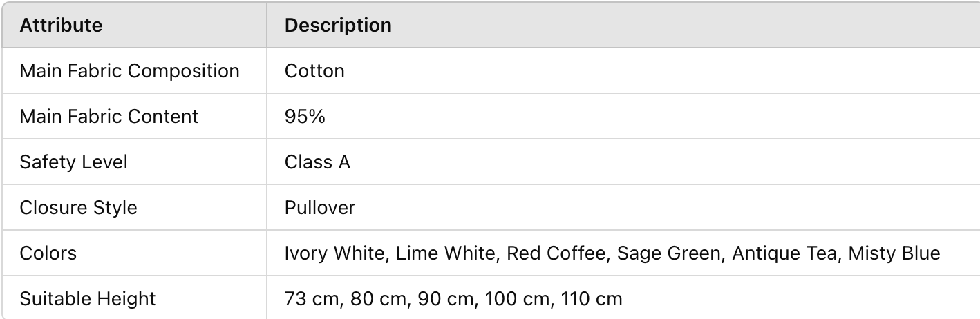
Task: Click the Cotton description cell
Action: pyautogui.click(x=314, y=70)
